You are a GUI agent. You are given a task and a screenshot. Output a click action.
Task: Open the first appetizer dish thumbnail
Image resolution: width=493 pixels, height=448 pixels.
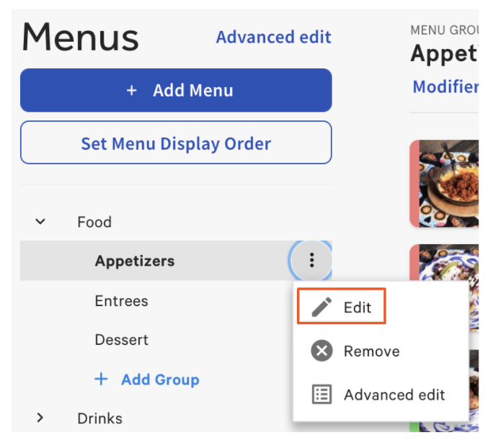[x=447, y=184]
